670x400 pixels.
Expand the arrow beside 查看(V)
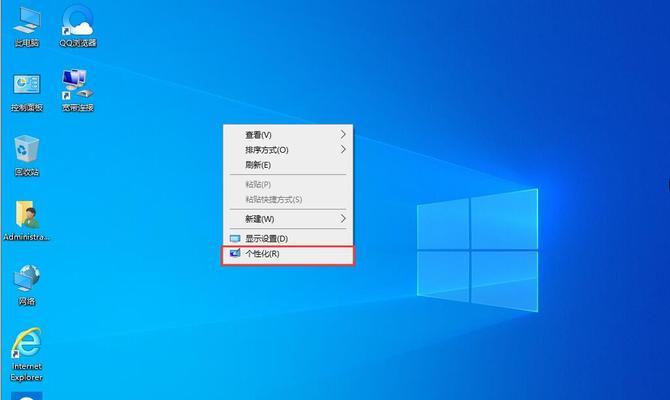tap(343, 135)
